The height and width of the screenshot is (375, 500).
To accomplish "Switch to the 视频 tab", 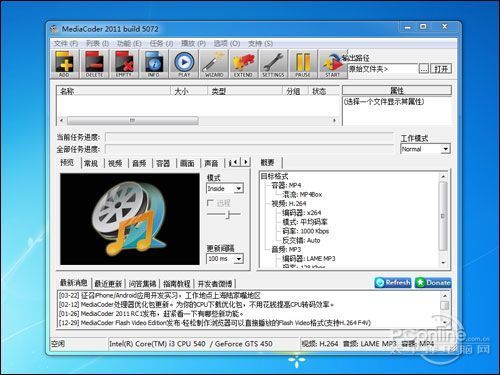I will click(115, 163).
